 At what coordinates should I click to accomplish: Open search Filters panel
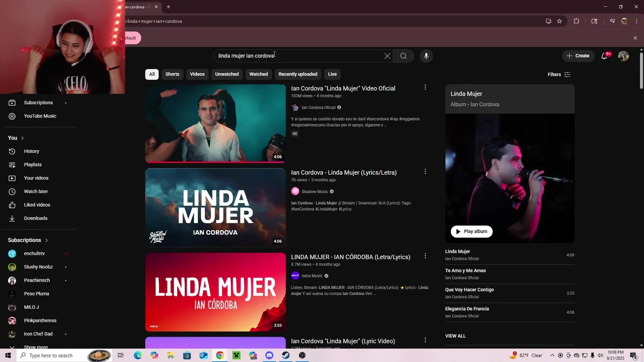tap(559, 74)
